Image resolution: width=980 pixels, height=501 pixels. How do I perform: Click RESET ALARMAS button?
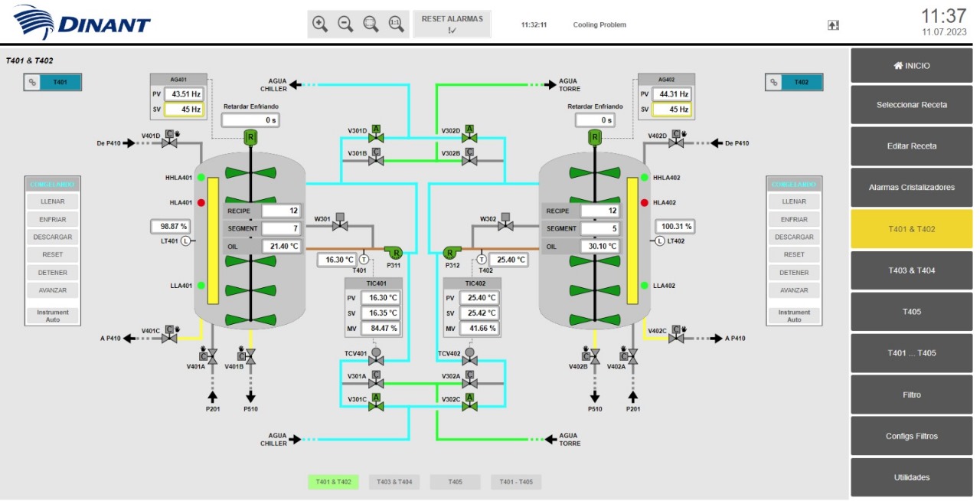(x=452, y=24)
